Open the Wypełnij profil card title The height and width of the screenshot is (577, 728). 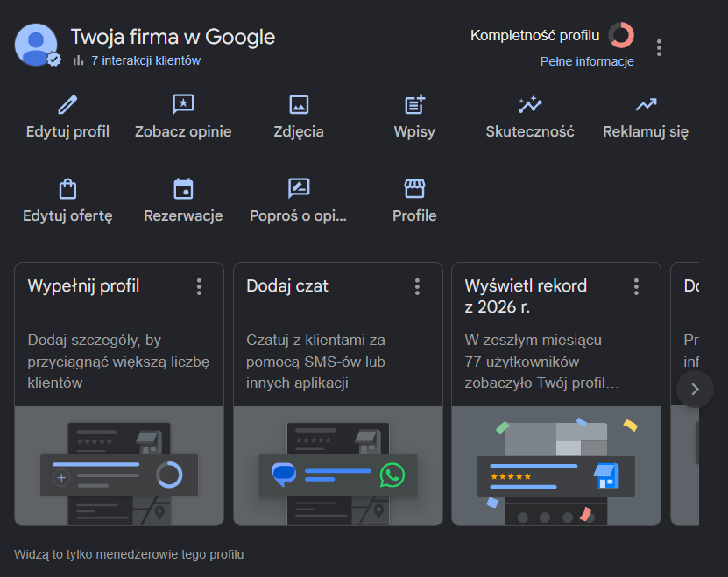point(83,286)
